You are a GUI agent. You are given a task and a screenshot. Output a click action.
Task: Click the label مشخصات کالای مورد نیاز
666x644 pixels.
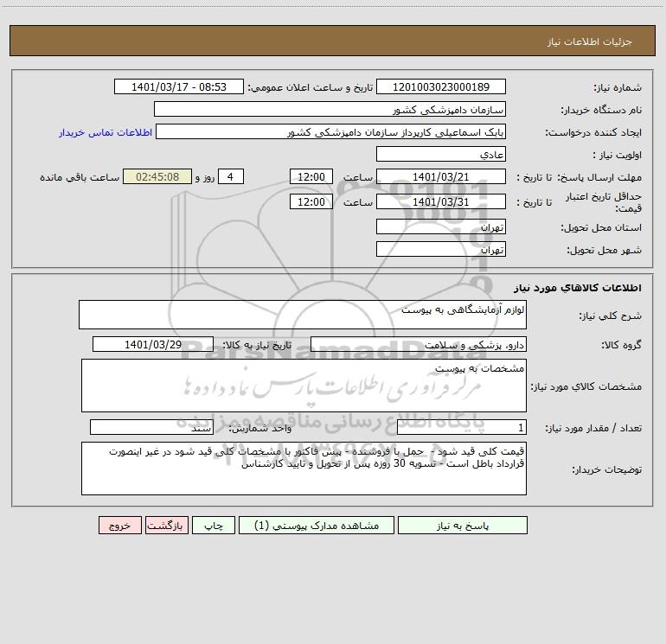tap(586, 386)
